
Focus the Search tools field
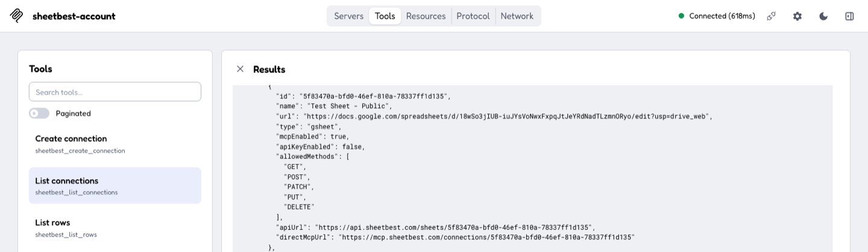(x=115, y=92)
